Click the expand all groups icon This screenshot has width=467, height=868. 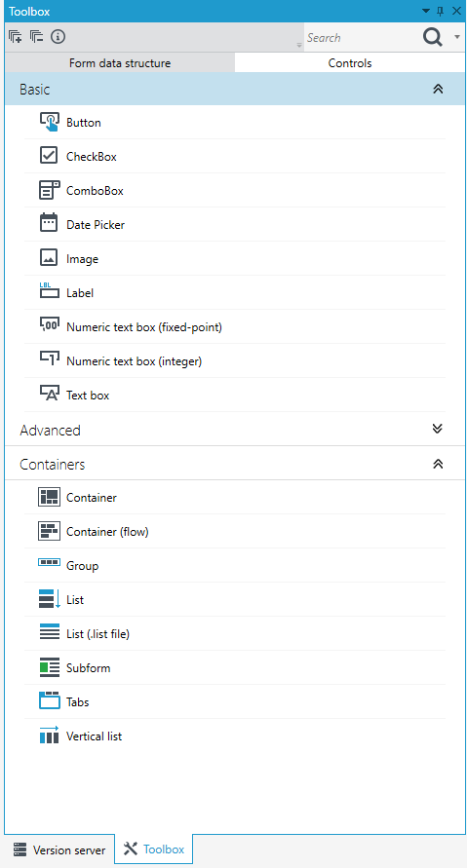click(x=16, y=37)
